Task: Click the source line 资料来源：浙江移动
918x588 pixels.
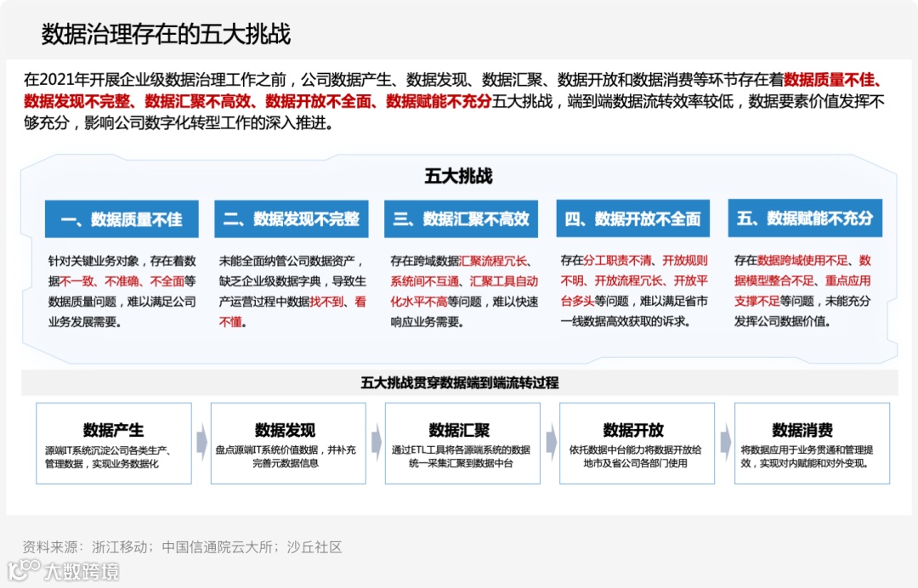Action: [182, 547]
